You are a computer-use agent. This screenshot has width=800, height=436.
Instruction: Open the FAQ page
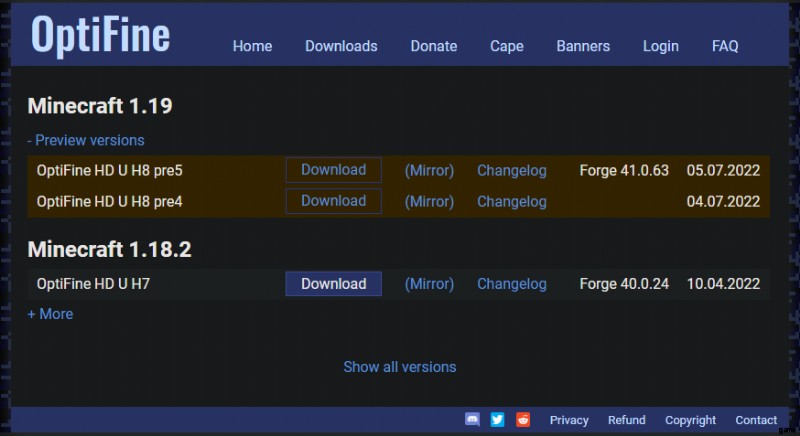pyautogui.click(x=725, y=46)
